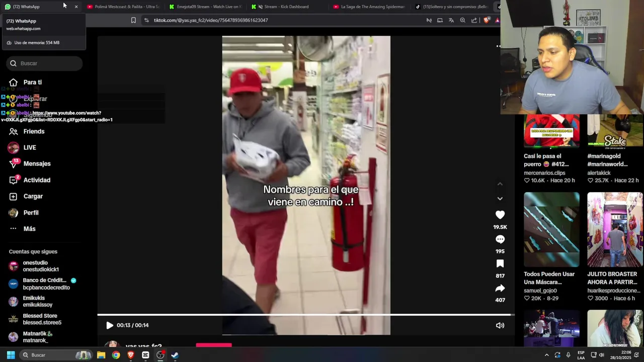Close the WhatsApp browser tab
The height and width of the screenshot is (362, 644).
pyautogui.click(x=76, y=7)
